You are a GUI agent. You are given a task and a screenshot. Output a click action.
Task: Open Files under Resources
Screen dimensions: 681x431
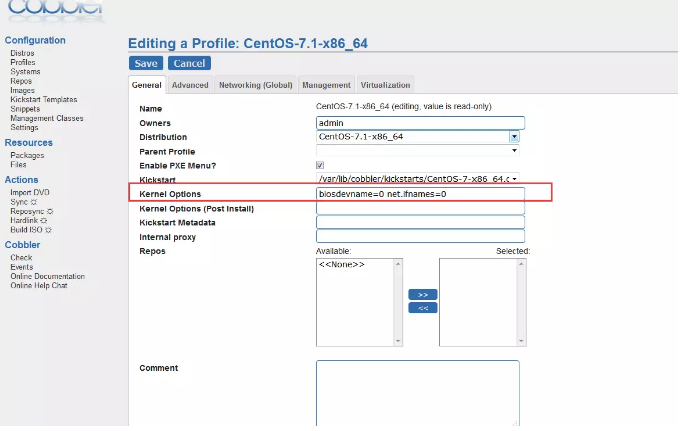(18, 164)
